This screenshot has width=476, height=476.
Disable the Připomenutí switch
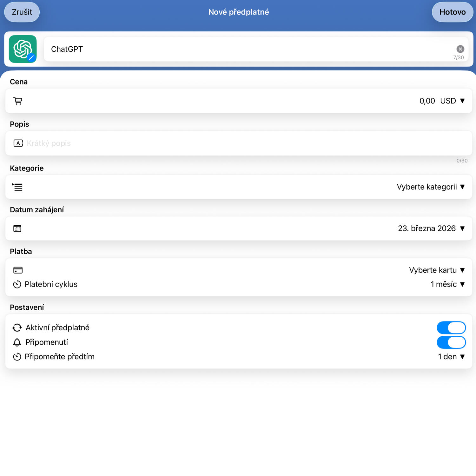(x=451, y=342)
